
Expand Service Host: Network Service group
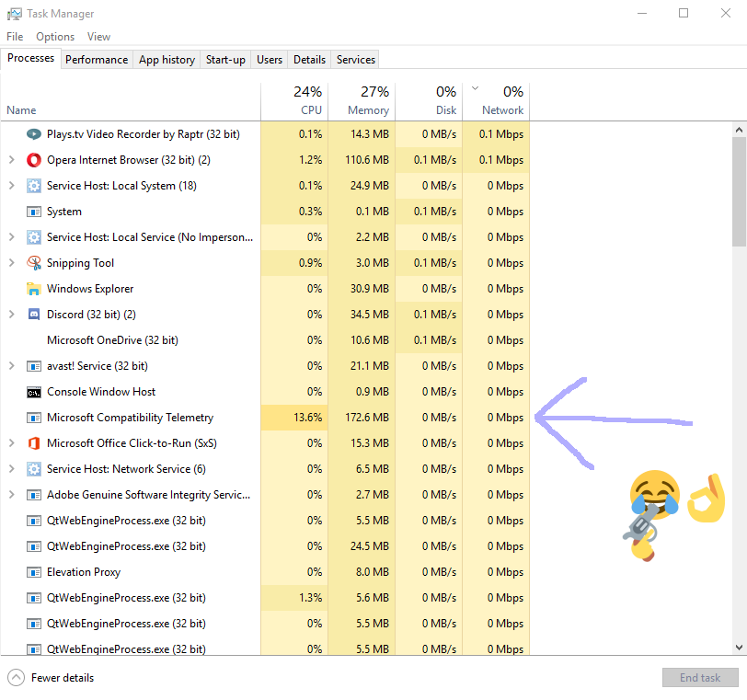pos(12,469)
